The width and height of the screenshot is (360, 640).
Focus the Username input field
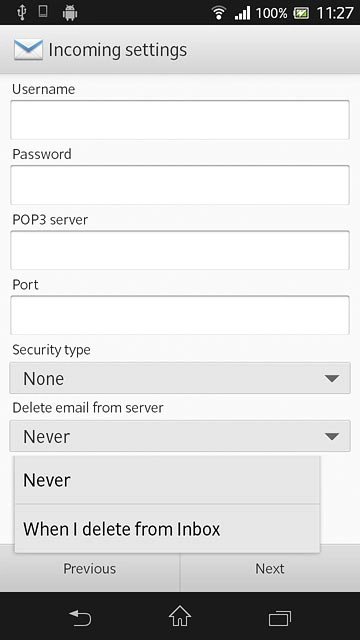click(180, 120)
